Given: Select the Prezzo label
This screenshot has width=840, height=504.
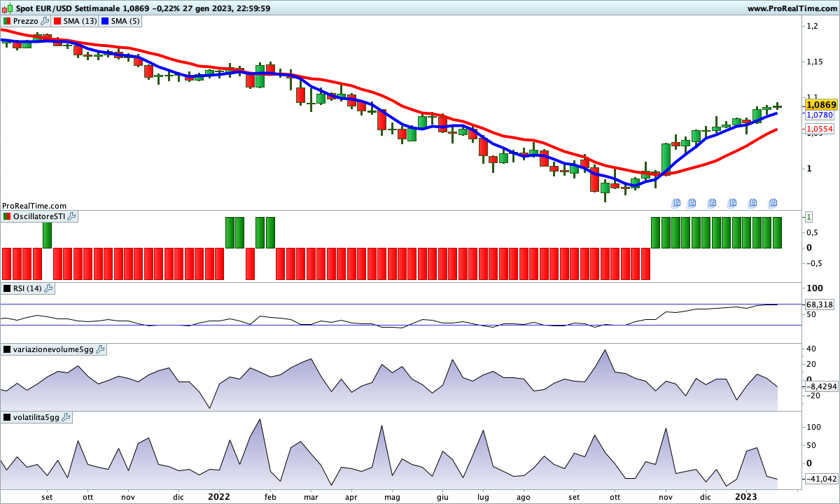Looking at the screenshot, I should click(x=26, y=21).
